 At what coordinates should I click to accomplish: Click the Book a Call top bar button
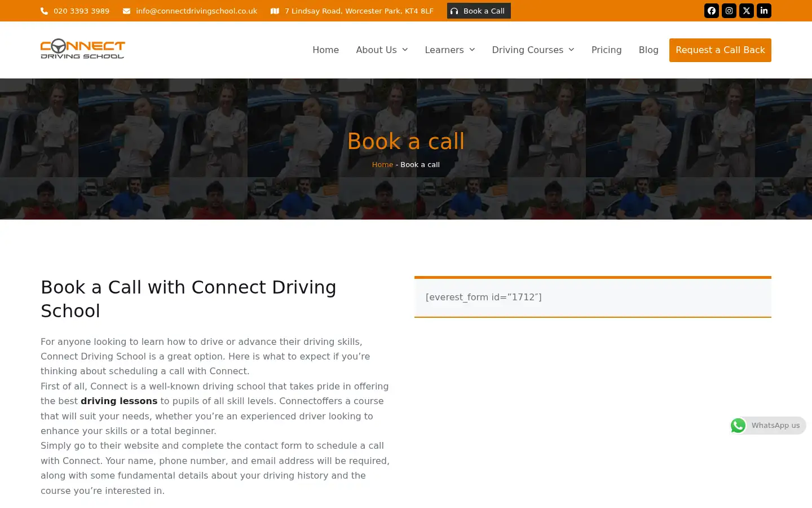click(479, 11)
